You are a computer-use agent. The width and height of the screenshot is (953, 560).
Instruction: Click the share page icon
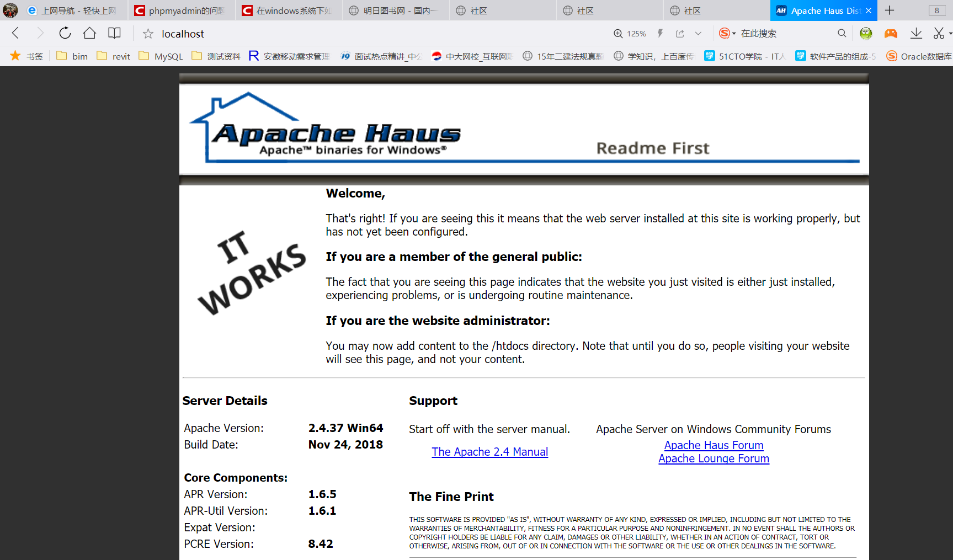tap(680, 34)
